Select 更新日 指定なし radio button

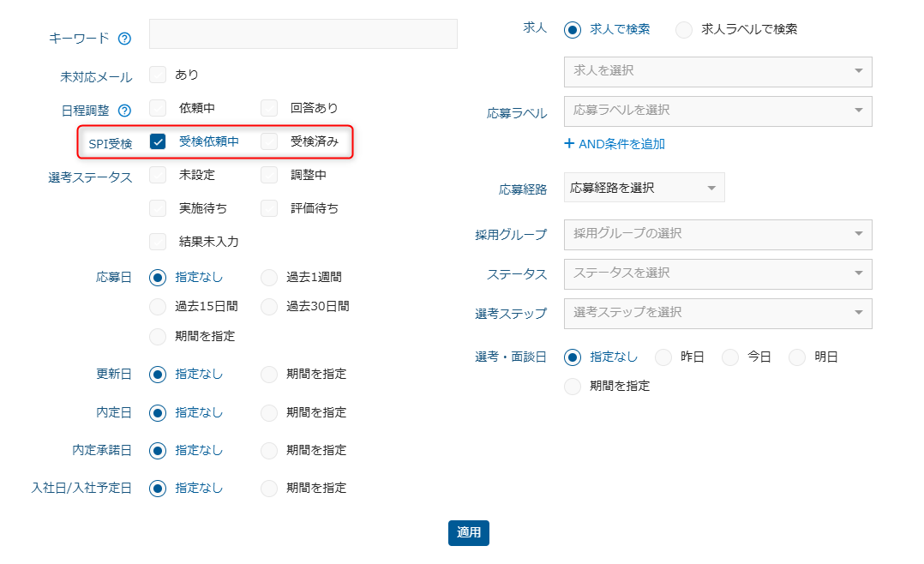click(158, 375)
